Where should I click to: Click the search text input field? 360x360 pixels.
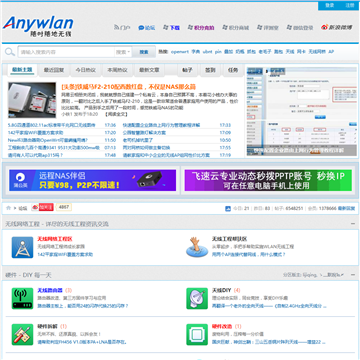coord(66,52)
